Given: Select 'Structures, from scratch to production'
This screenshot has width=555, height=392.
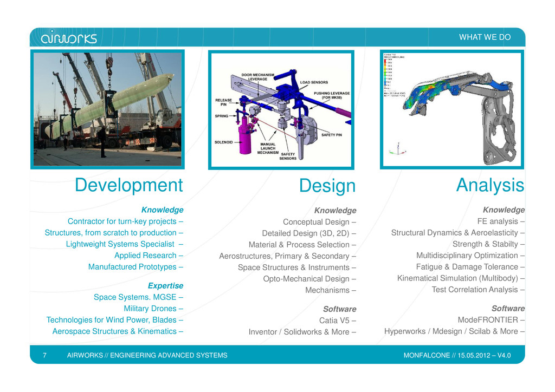Looking at the screenshot, I should tap(114, 233).
